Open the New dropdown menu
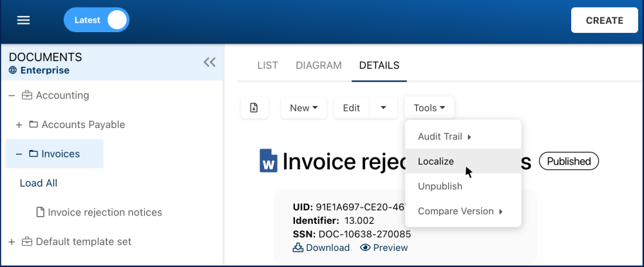 click(304, 108)
